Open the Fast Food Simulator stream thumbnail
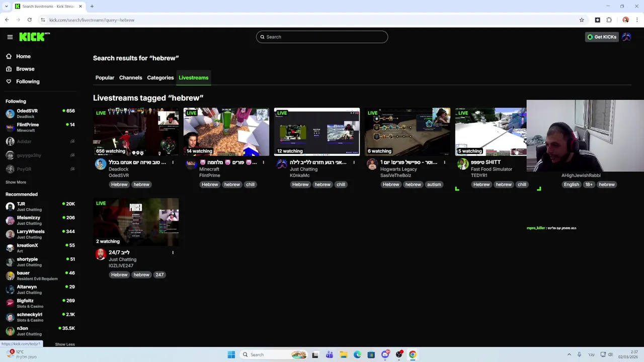The width and height of the screenshot is (644, 362). pyautogui.click(x=491, y=132)
